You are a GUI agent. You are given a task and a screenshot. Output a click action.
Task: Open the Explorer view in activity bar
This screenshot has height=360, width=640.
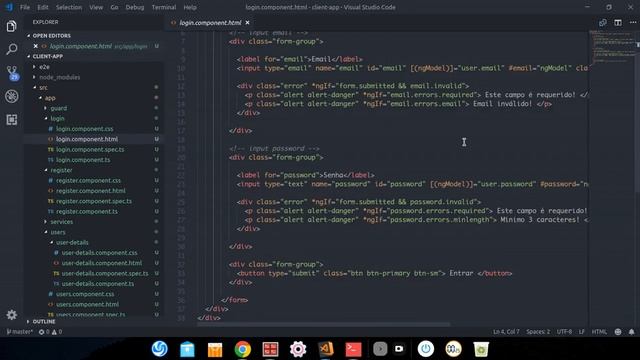[x=11, y=27]
